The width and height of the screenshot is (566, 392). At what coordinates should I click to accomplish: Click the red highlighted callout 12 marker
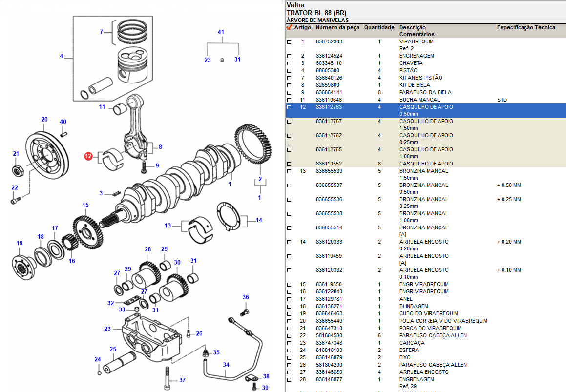(88, 156)
